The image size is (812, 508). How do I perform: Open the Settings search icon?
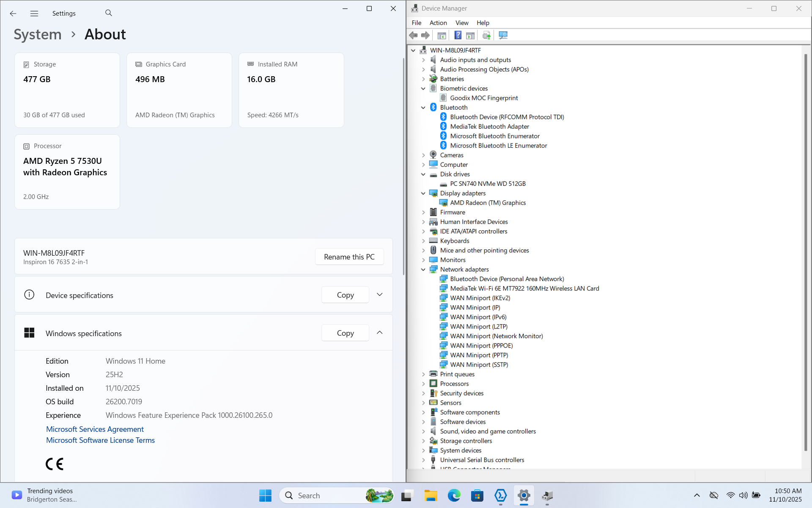pos(109,13)
